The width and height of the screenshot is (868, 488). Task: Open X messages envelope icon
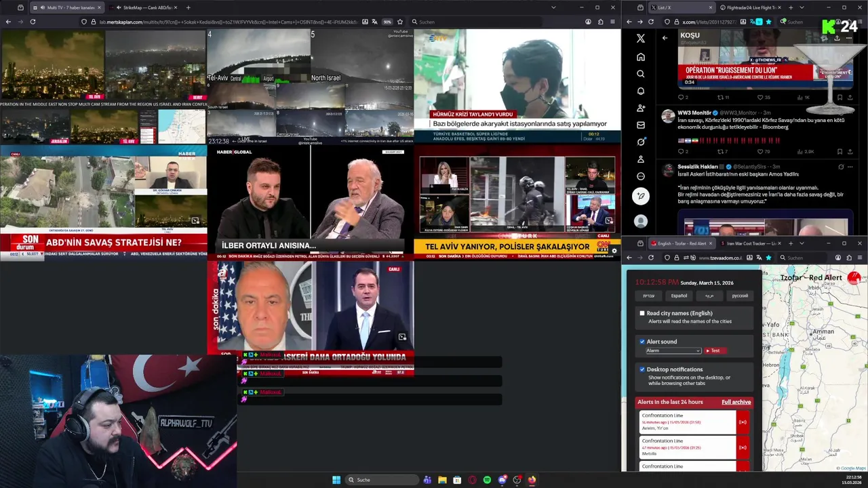[x=641, y=125]
